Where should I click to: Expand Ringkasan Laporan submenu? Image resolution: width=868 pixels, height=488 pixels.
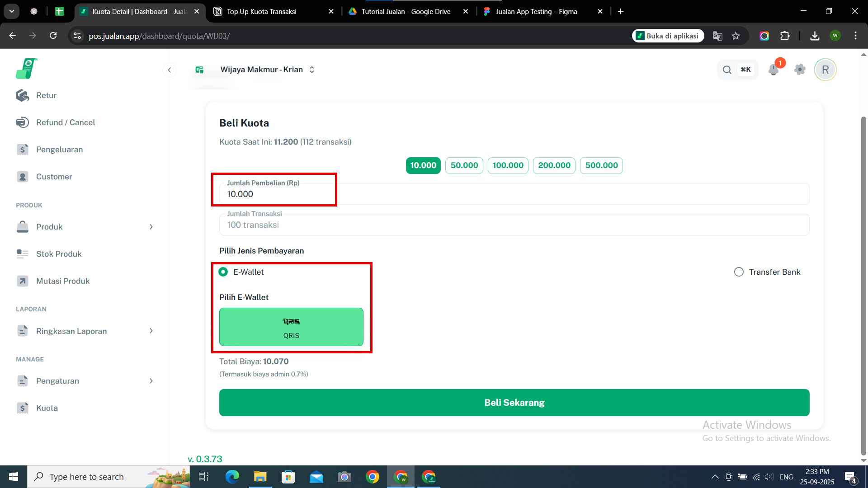[151, 331]
